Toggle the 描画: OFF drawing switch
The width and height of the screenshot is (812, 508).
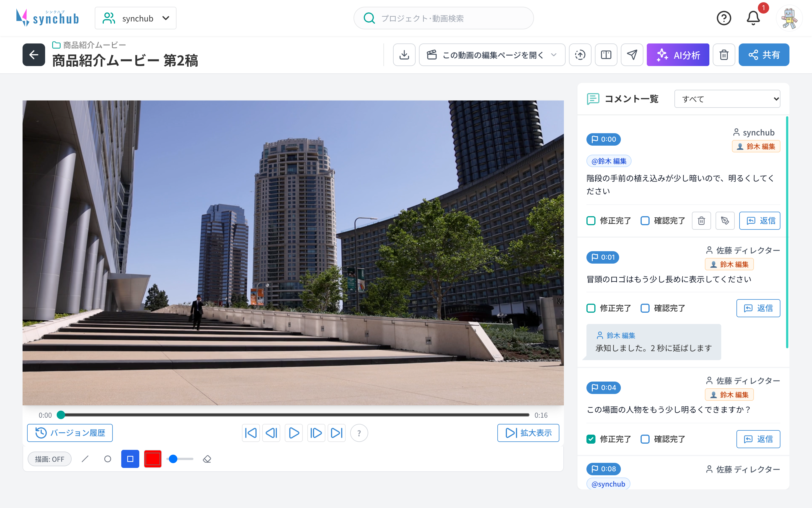50,459
